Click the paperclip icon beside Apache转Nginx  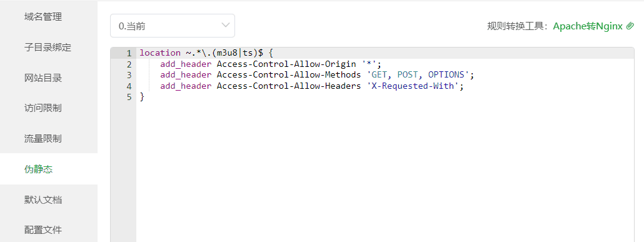[x=630, y=26]
